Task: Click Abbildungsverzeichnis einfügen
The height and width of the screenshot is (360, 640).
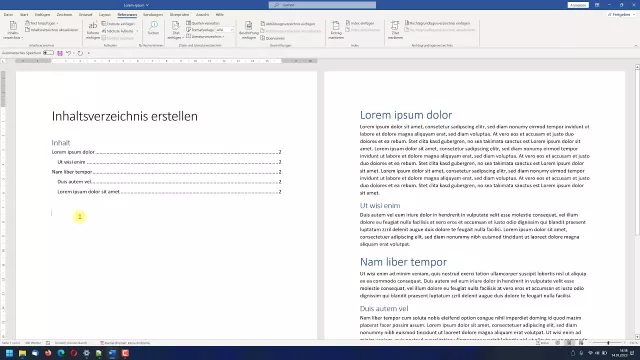Action: (288, 24)
